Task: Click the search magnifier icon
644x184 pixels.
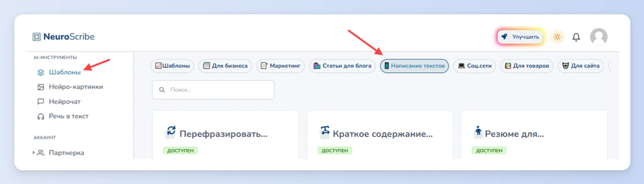Action: (162, 90)
